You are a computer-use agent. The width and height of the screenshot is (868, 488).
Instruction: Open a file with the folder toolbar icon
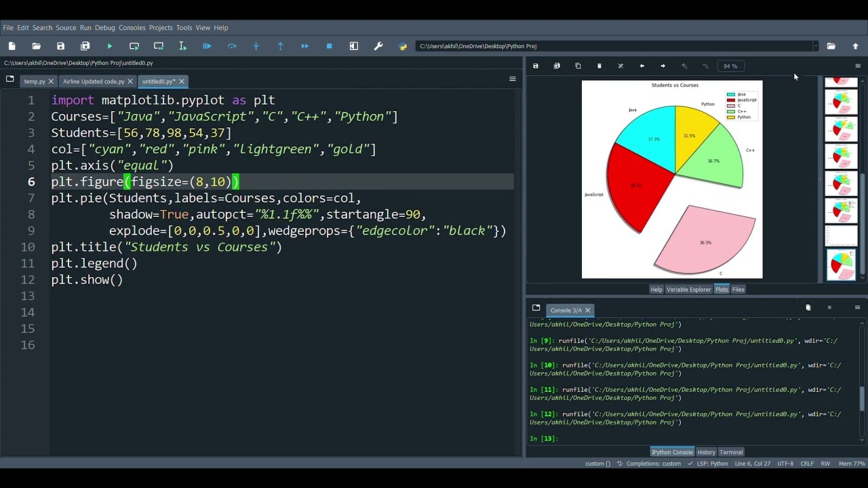coord(36,46)
